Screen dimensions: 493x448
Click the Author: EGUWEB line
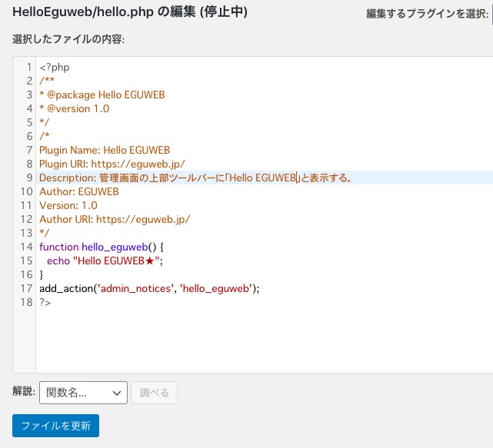pos(79,192)
